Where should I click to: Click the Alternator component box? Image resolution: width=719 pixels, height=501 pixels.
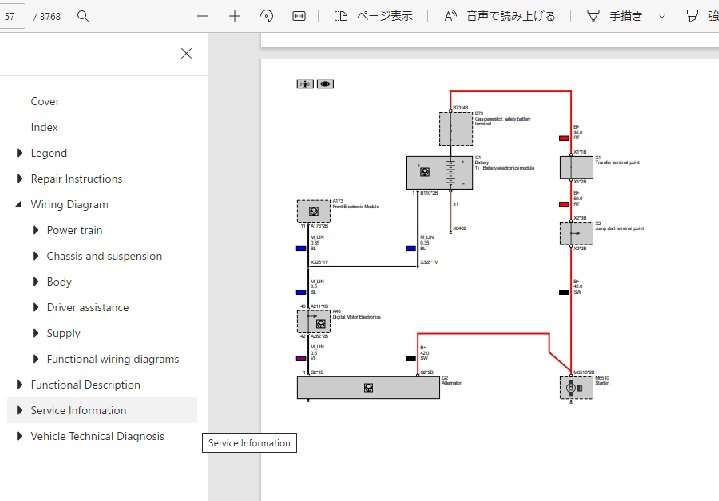[368, 388]
